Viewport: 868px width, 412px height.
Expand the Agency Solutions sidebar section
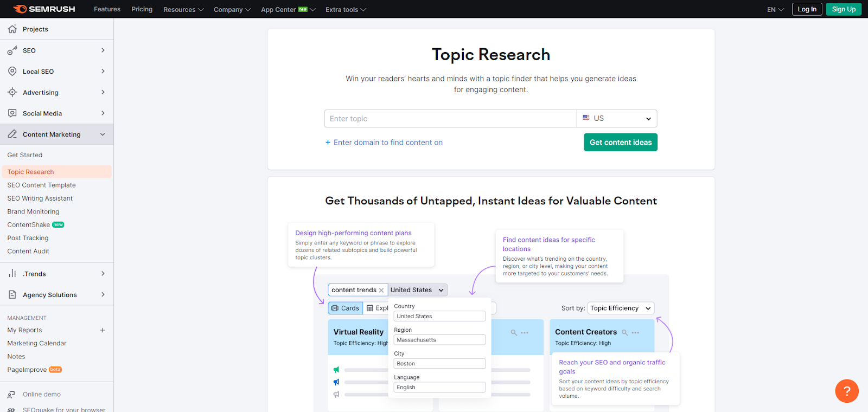click(103, 294)
